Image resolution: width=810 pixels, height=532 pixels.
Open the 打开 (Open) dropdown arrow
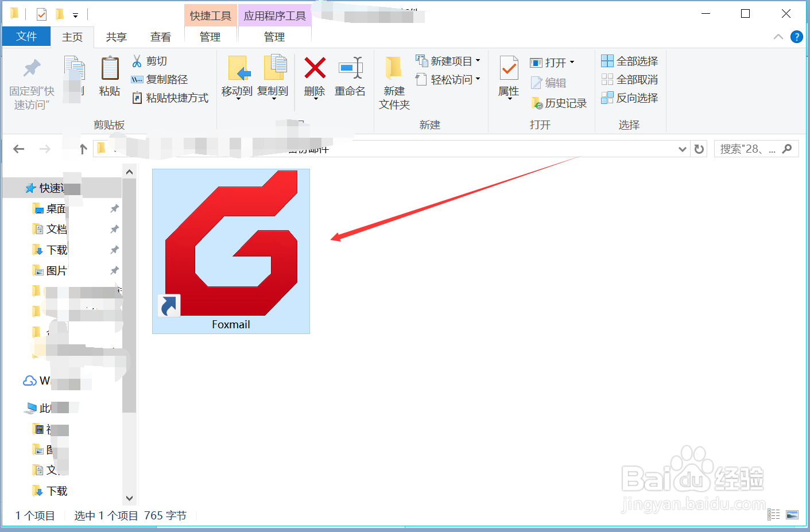click(572, 62)
